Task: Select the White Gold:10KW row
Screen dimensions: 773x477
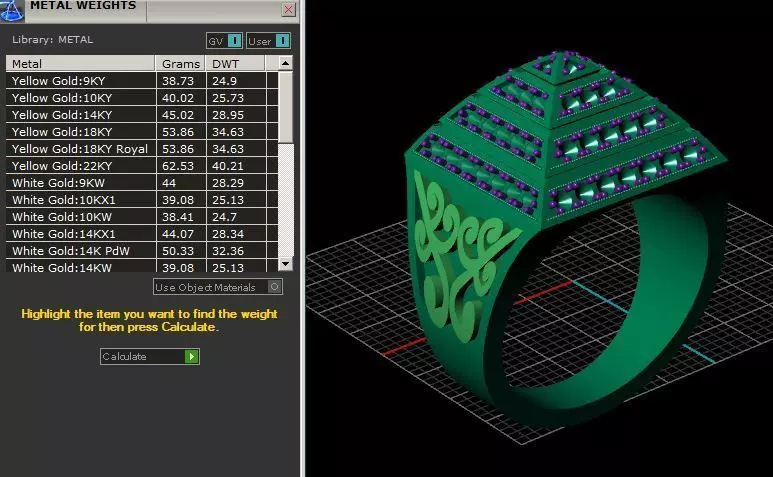Action: (x=142, y=217)
